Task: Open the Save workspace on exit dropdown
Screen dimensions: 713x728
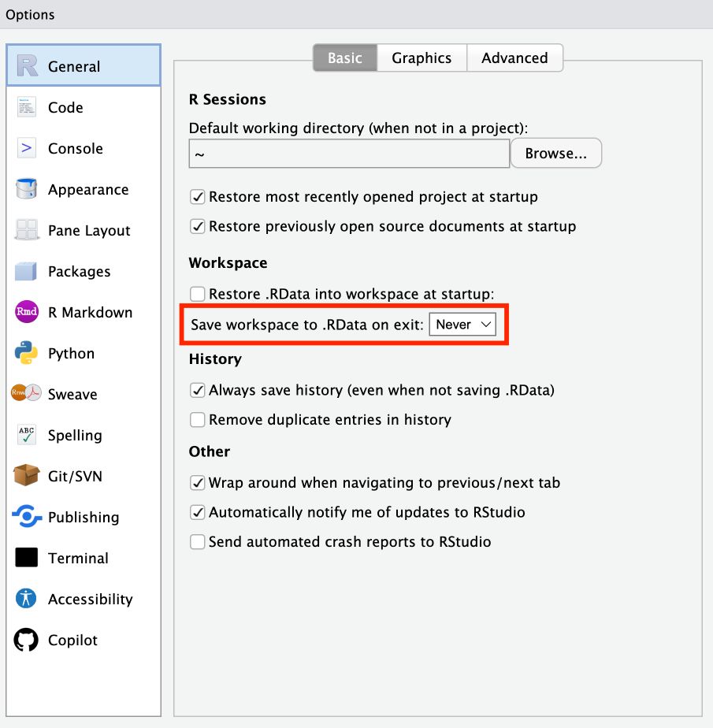Action: pos(462,325)
